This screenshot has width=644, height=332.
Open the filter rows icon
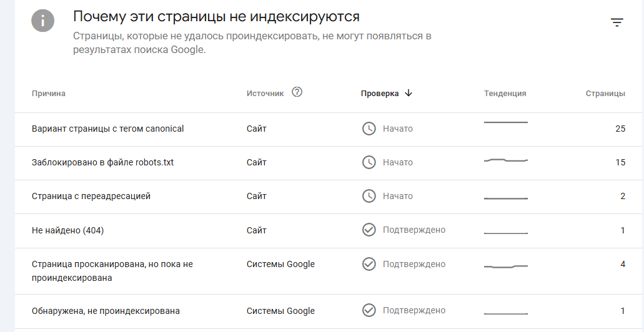click(617, 22)
